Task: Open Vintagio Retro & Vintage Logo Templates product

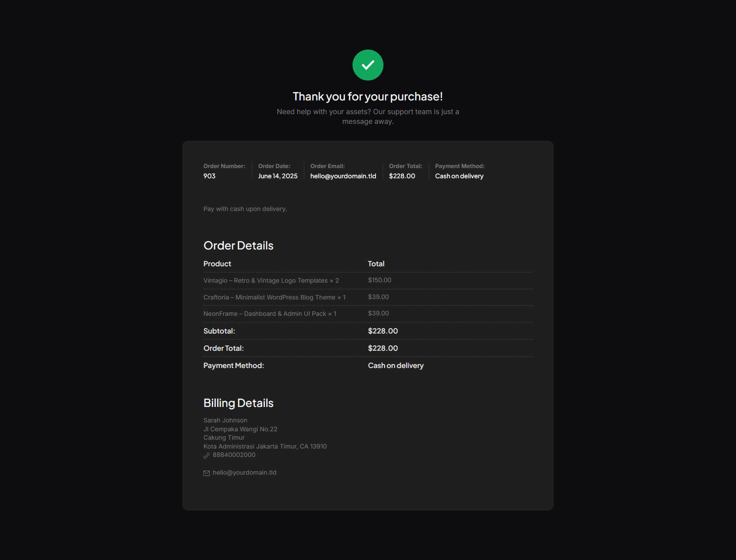Action: tap(265, 280)
